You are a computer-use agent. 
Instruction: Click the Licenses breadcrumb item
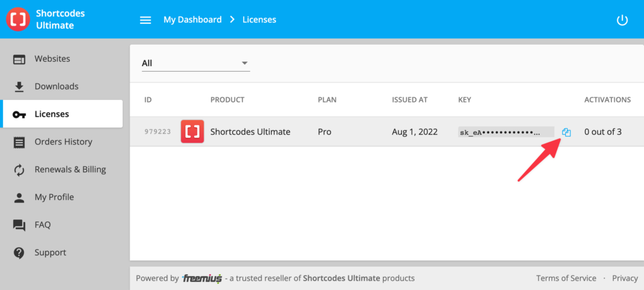(x=259, y=20)
